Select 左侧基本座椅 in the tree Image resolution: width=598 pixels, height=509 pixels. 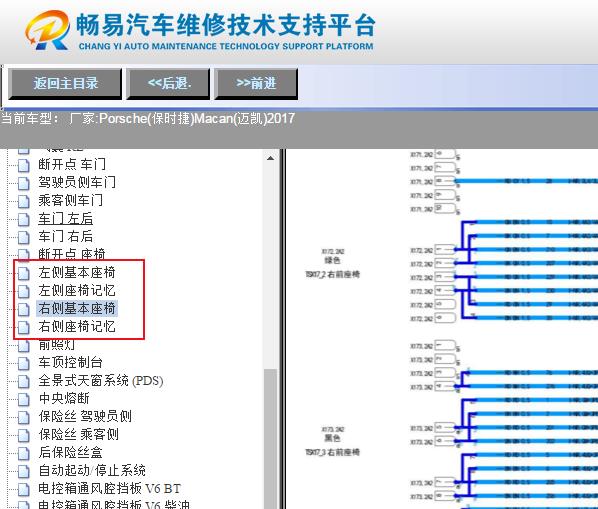(x=77, y=272)
